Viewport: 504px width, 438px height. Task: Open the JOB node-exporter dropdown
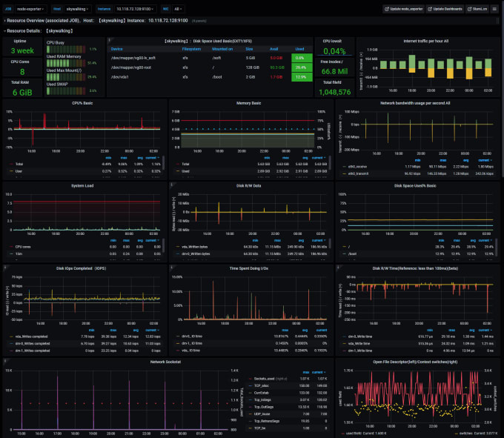[x=30, y=9]
